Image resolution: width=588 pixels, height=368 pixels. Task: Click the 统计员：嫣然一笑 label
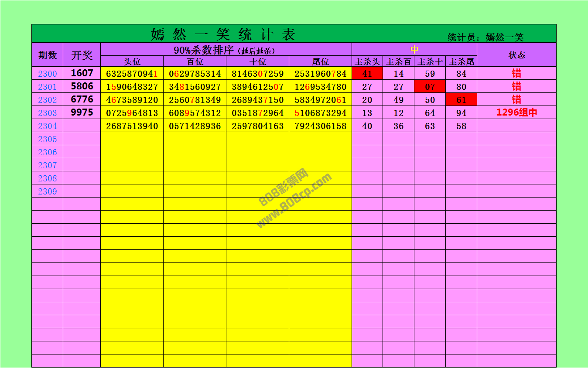pyautogui.click(x=485, y=37)
